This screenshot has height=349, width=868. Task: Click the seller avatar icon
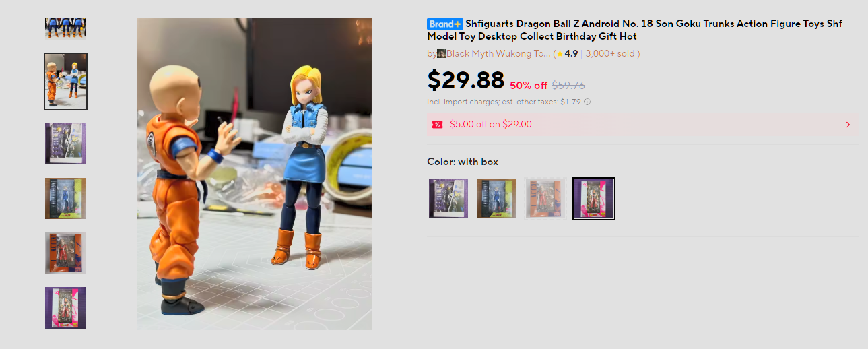441,54
